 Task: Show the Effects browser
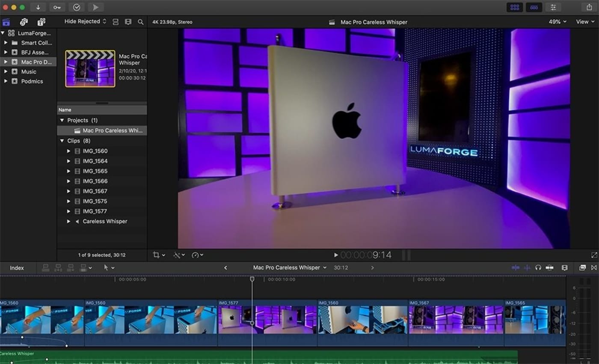pyautogui.click(x=582, y=268)
